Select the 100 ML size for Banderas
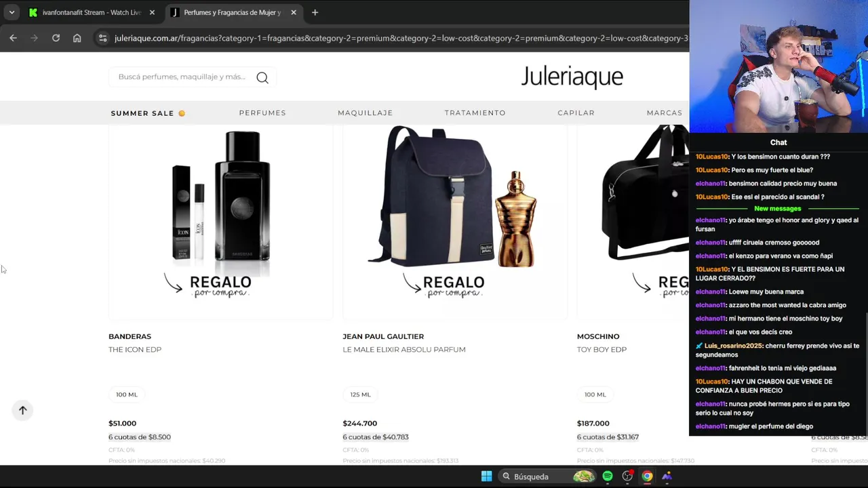This screenshot has width=868, height=488. 127,394
